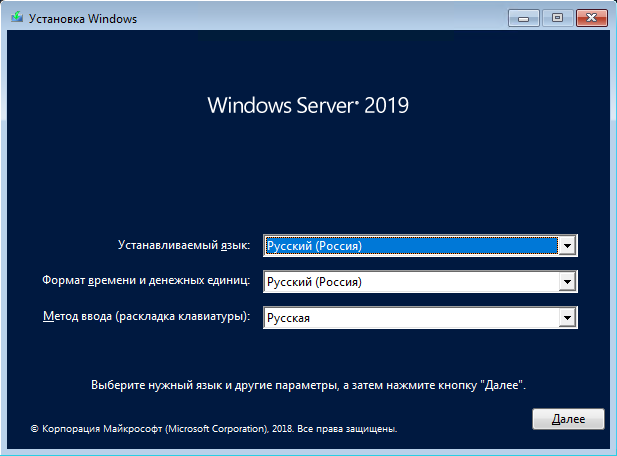The width and height of the screenshot is (617, 456).
Task: Click the Windows Setup icon in title bar
Action: click(x=17, y=18)
